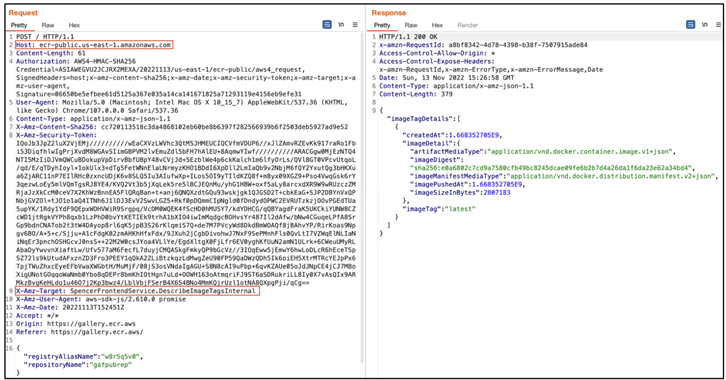Toggle the Request pretty-print format icon
The height and width of the screenshot is (380, 726).
[x=327, y=25]
